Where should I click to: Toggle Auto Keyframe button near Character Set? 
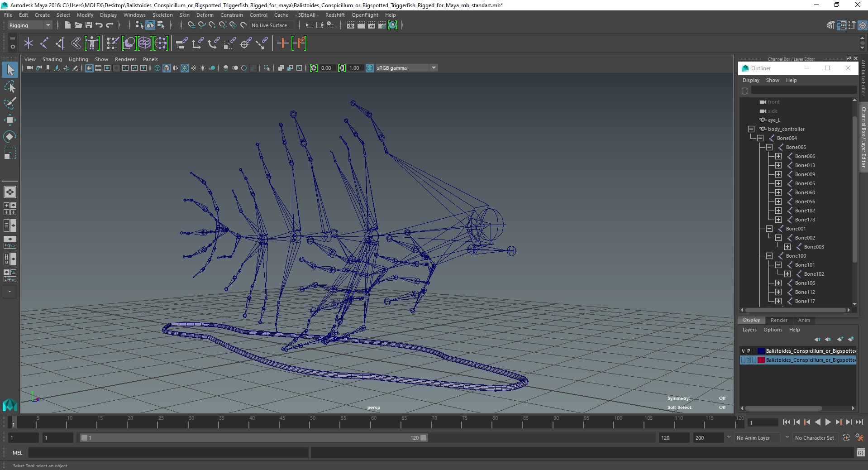point(846,438)
